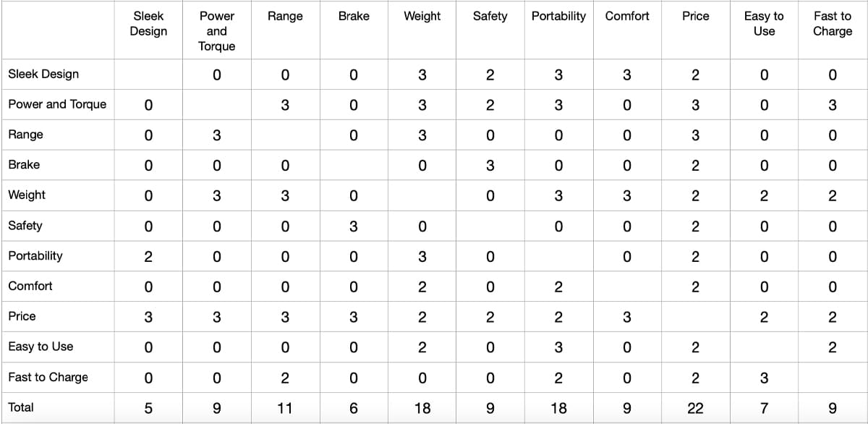Click the Sleek Design total cell showing 5
The width and height of the screenshot is (868, 424).
point(148,408)
